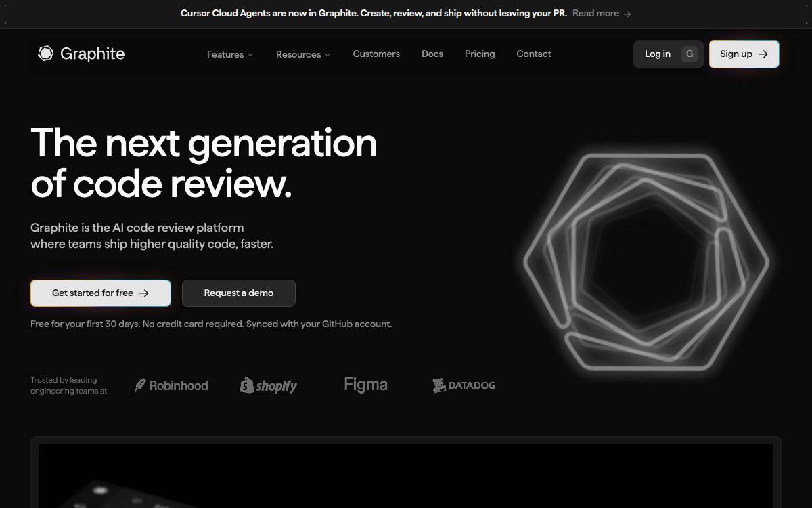Click the Datadog logo
The image size is (812, 508).
[464, 385]
